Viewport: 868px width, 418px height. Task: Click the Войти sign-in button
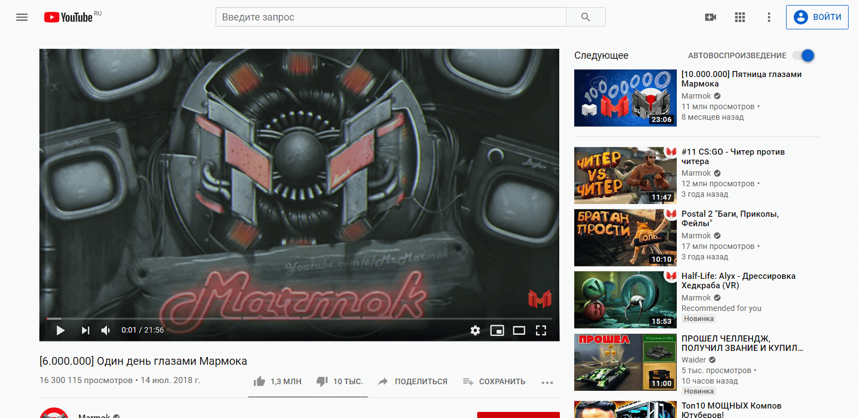click(x=817, y=17)
